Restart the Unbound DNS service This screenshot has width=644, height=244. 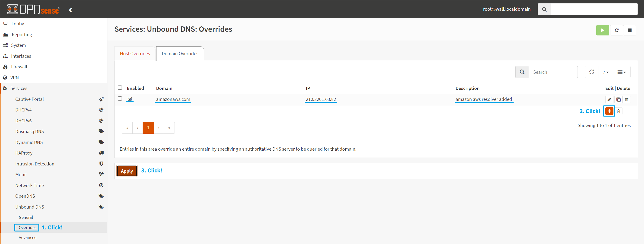tap(616, 30)
